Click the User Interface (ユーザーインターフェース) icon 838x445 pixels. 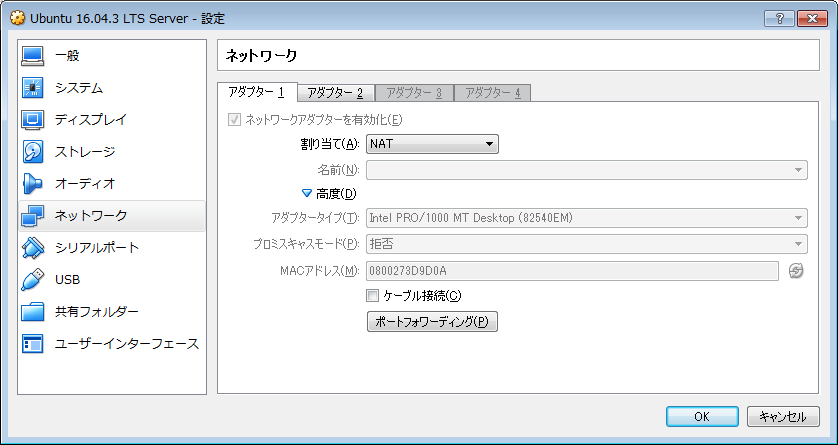click(x=33, y=343)
